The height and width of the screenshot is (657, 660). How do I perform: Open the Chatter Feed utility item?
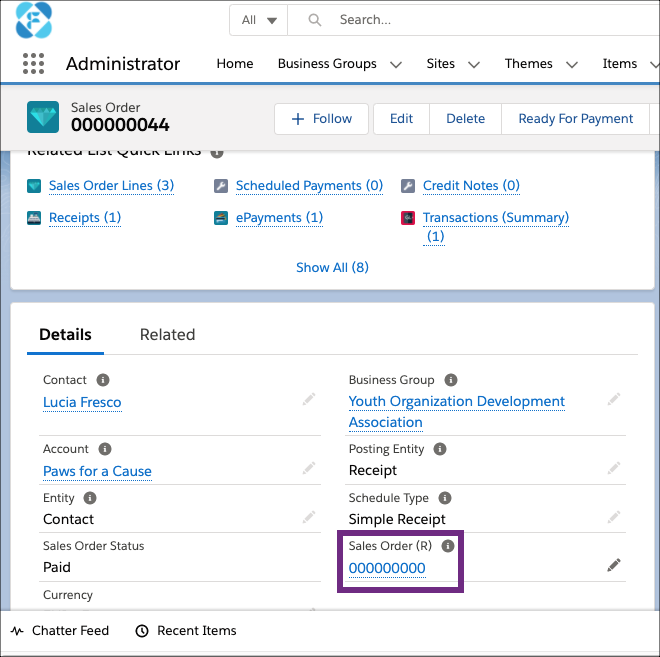59,630
